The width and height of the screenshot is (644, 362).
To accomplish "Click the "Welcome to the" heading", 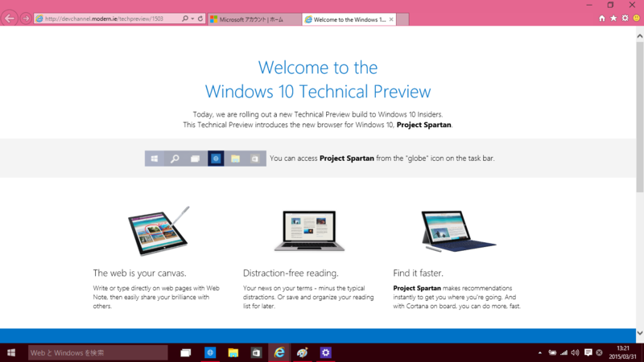I will pyautogui.click(x=318, y=68).
